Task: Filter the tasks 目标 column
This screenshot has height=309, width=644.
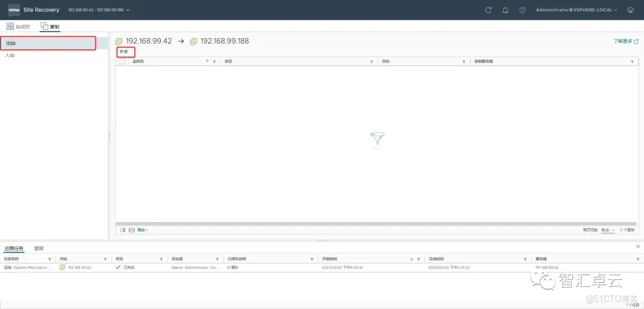Action: pyautogui.click(x=105, y=259)
